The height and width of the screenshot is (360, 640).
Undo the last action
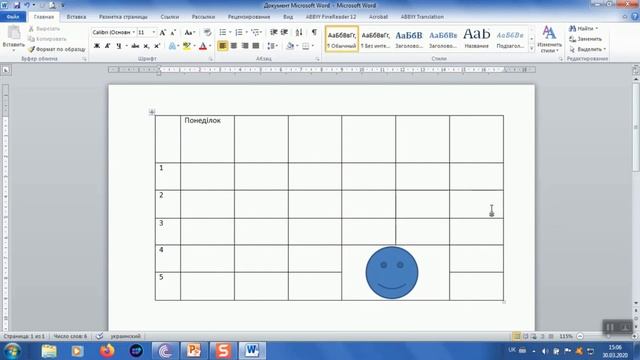(x=27, y=5)
